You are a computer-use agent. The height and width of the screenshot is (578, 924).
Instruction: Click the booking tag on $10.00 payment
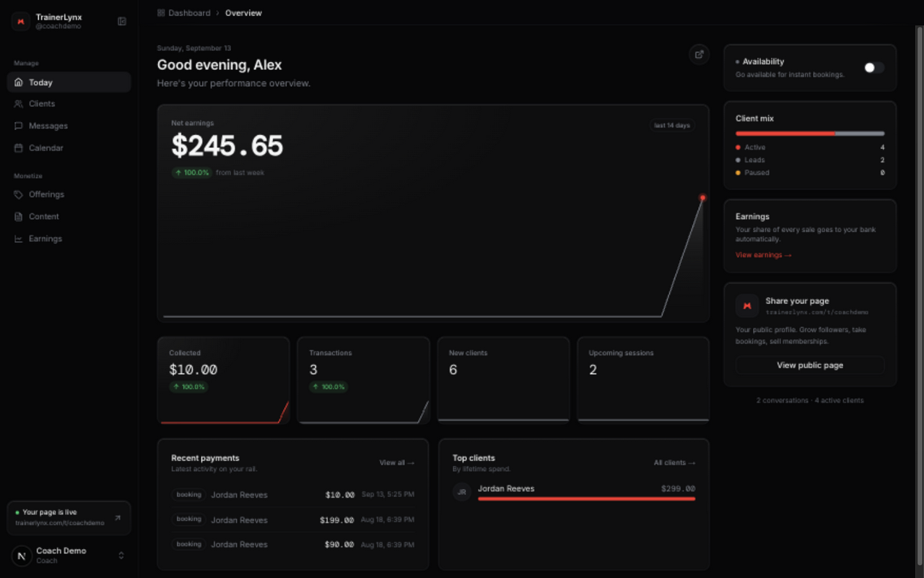point(188,494)
